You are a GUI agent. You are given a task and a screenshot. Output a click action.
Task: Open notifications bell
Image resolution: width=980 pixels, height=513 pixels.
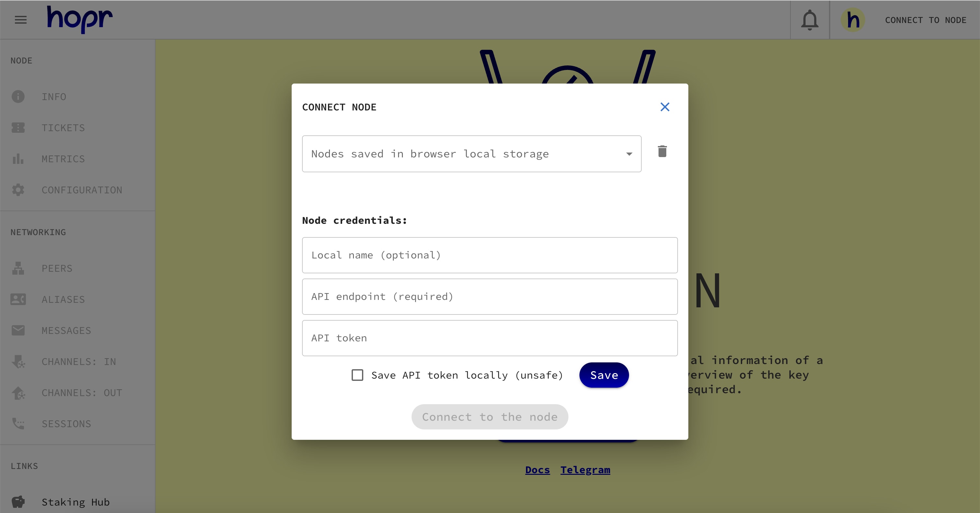coord(810,20)
